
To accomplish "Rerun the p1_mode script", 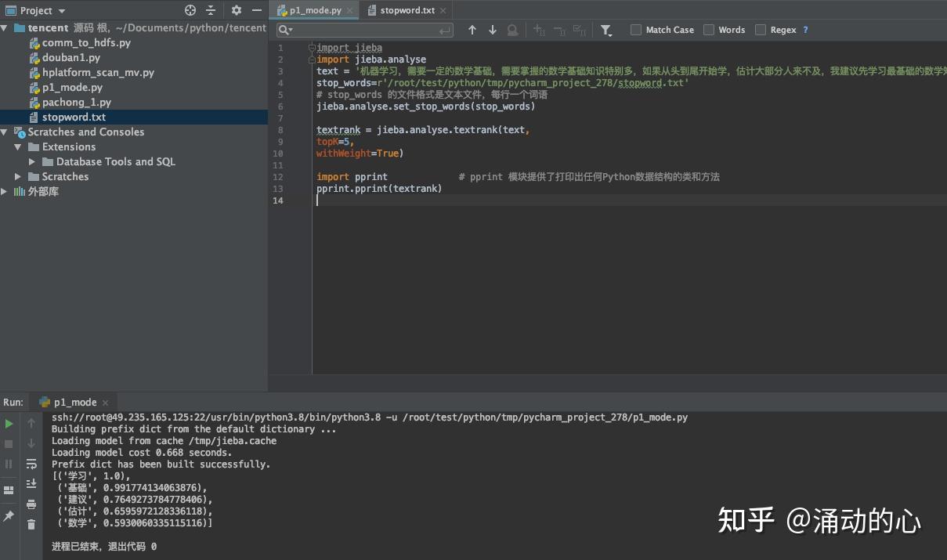I will (9, 425).
